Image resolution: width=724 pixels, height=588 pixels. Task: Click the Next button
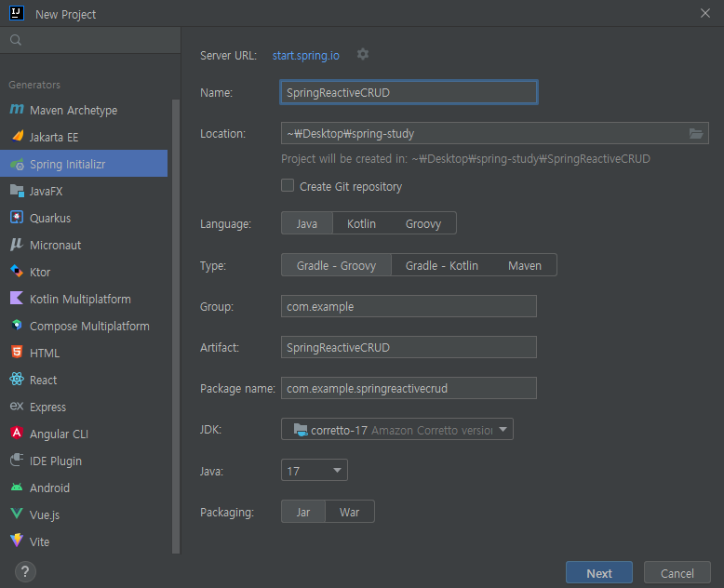(599, 573)
